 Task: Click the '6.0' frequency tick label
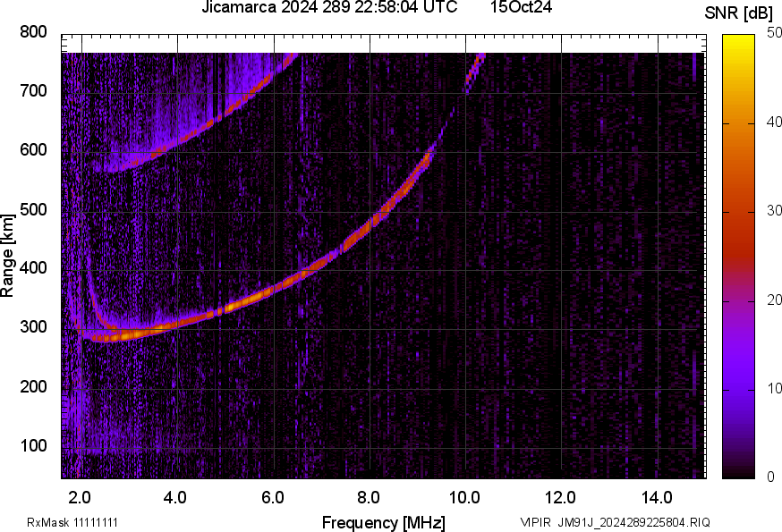point(273,498)
